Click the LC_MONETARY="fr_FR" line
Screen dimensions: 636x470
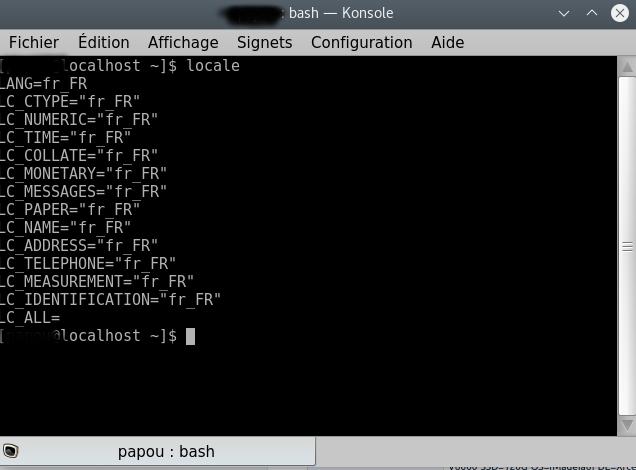(x=83, y=173)
